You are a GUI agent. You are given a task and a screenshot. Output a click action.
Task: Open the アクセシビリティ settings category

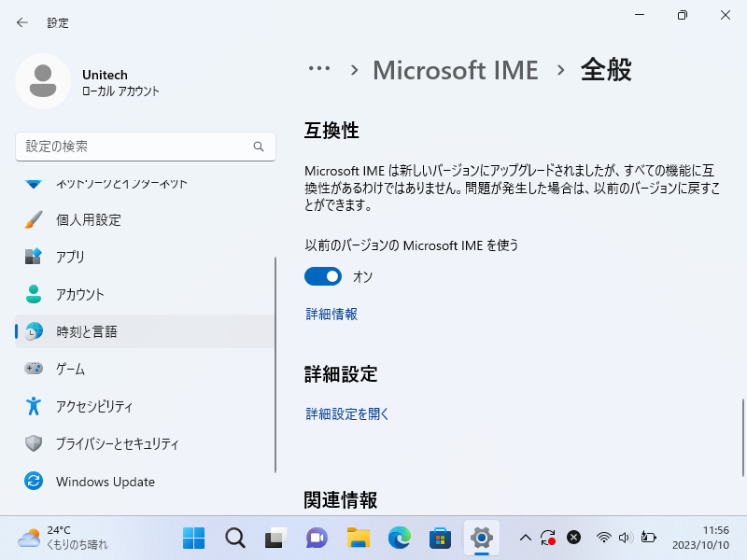(x=145, y=406)
